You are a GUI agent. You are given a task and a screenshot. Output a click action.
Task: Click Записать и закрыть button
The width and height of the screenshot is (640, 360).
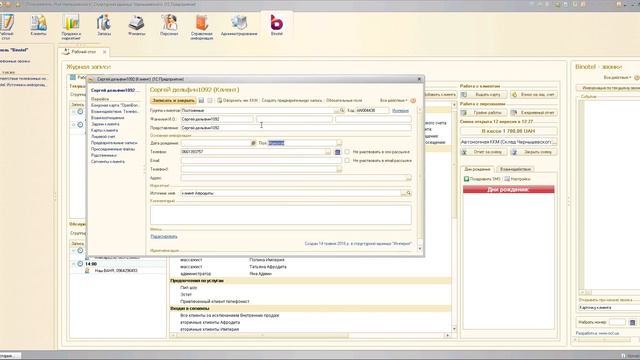[173, 100]
